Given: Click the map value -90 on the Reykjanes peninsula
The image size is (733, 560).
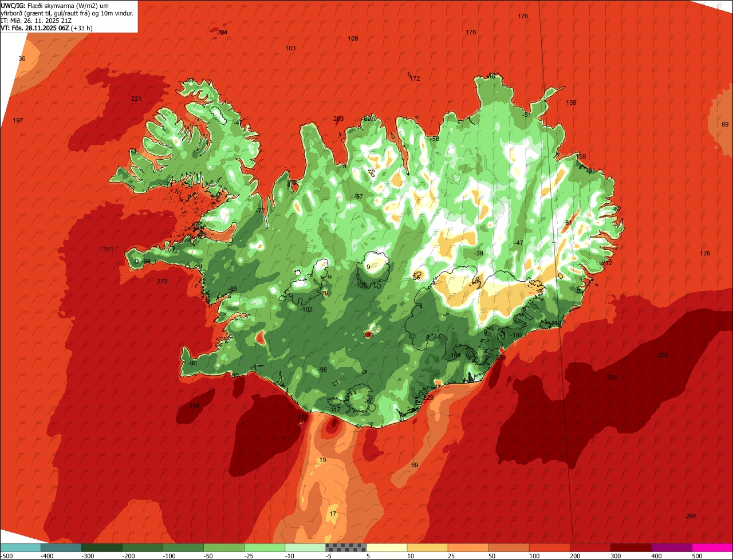Looking at the screenshot, I should click(192, 363).
